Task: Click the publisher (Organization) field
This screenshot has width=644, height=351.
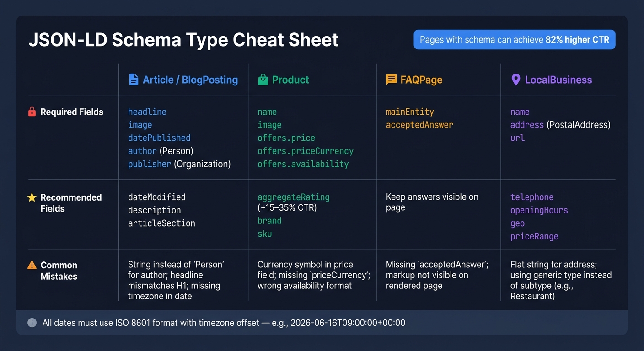Action: click(179, 164)
